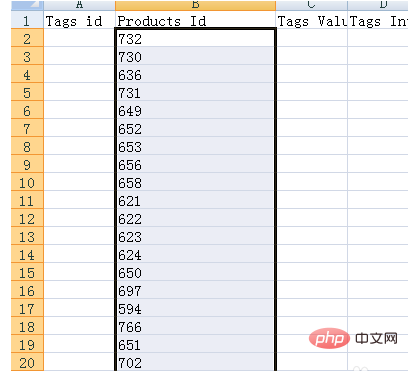Select all cells with the corner button
This screenshot has height=371, width=408.
click(27, 5)
